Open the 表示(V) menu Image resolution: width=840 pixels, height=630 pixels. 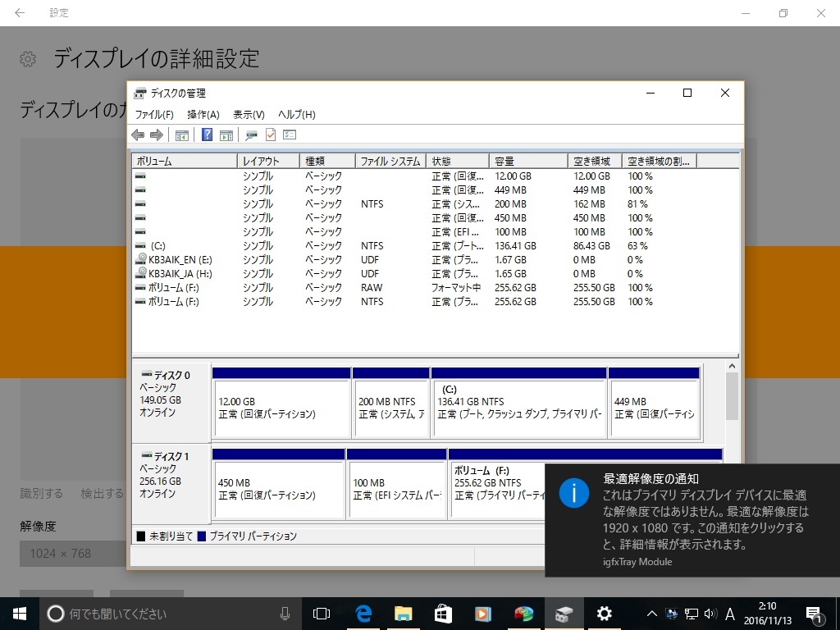249,115
